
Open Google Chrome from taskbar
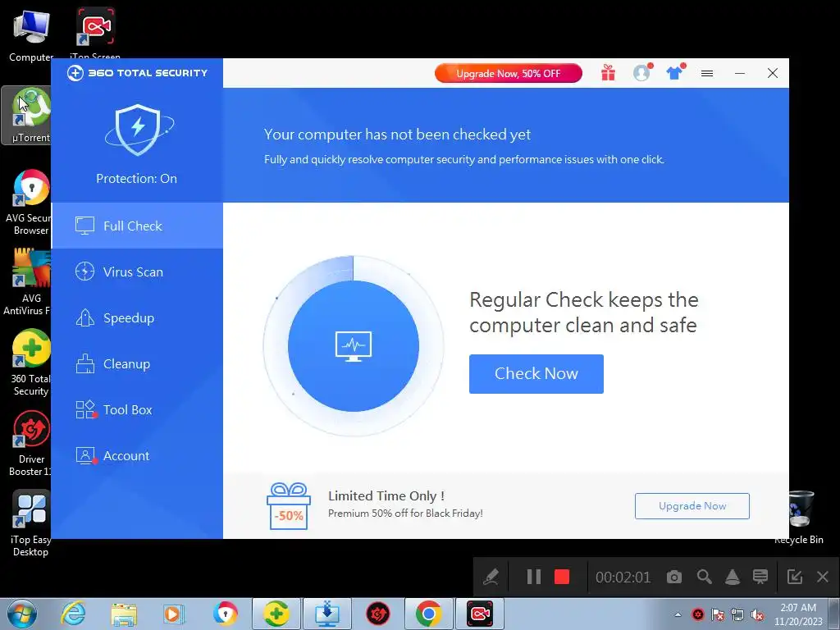point(428,614)
